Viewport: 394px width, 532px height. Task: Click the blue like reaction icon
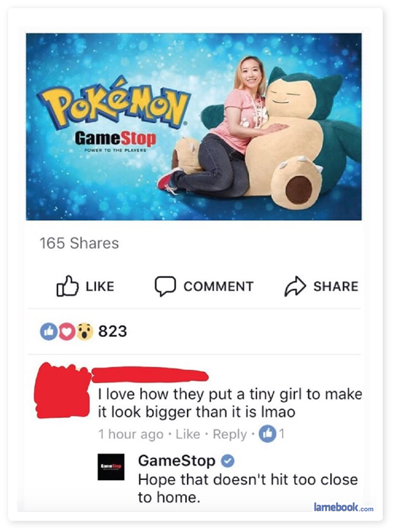click(49, 331)
